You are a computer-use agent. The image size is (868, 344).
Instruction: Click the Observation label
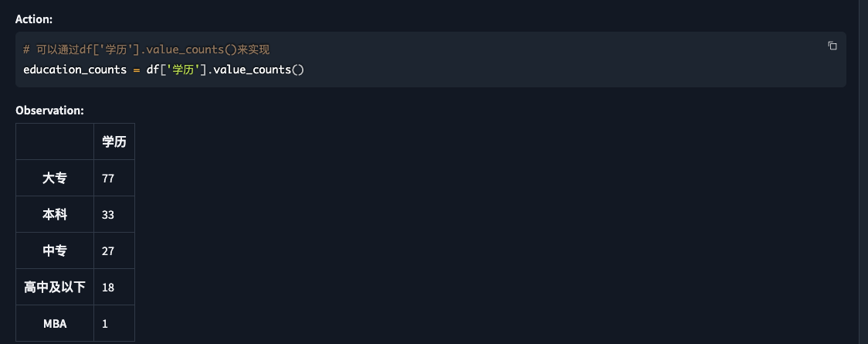point(50,111)
